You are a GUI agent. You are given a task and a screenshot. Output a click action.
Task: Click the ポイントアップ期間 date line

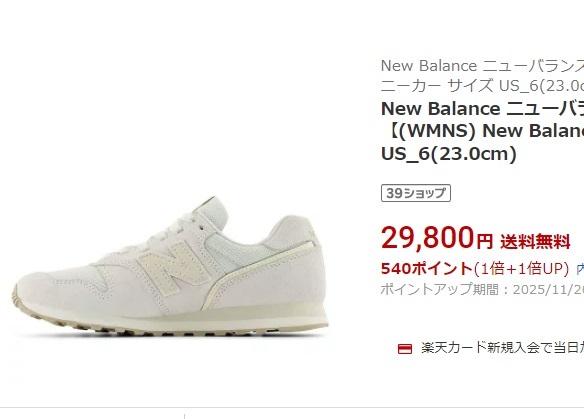click(482, 289)
